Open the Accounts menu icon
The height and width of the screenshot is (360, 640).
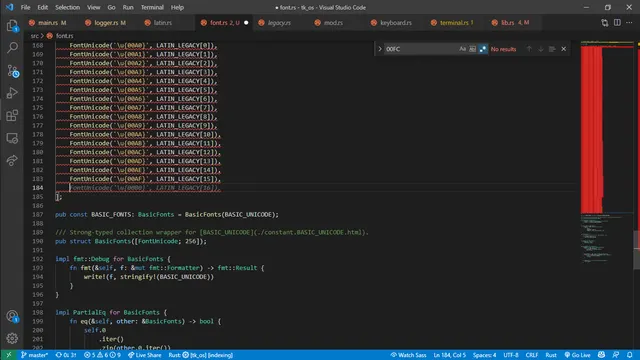(12, 316)
